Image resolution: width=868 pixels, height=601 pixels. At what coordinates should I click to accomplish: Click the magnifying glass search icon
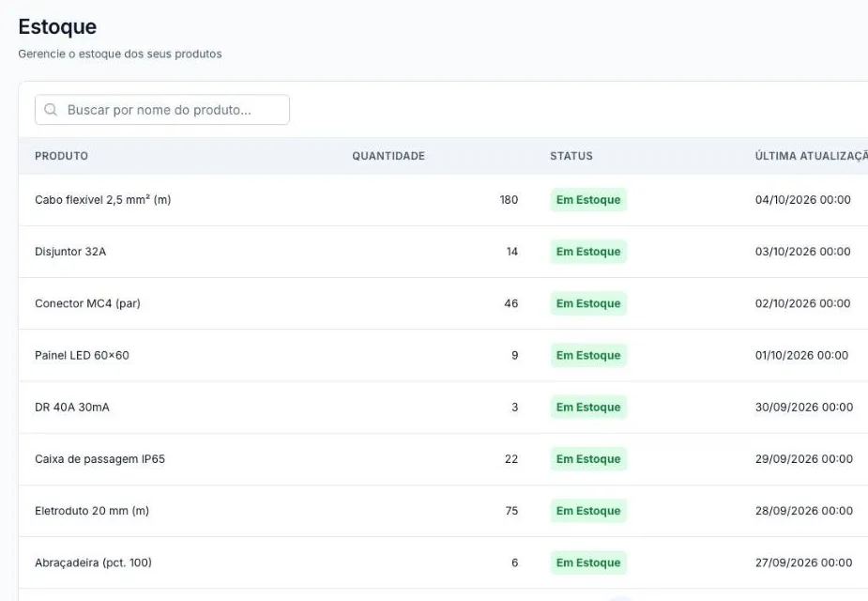51,110
